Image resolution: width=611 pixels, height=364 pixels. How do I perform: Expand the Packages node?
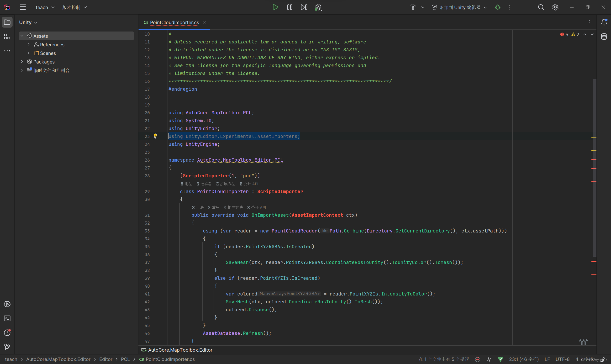coord(22,62)
